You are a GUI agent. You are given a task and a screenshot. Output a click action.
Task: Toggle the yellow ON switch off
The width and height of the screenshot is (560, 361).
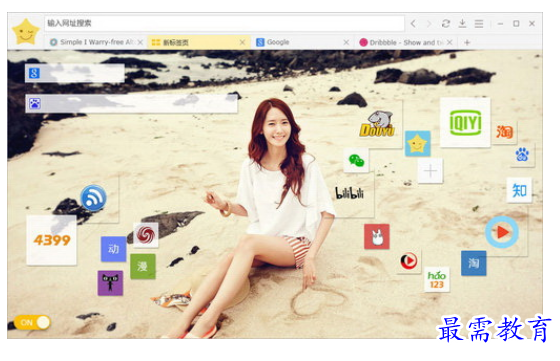click(32, 323)
